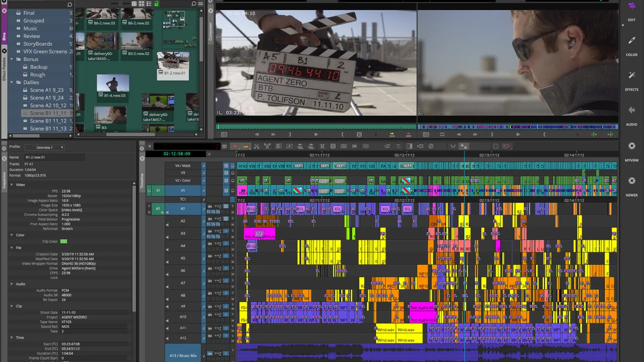Toggle the A13 / Music Mix track selector
The image size is (644, 362).
pyautogui.click(x=183, y=355)
